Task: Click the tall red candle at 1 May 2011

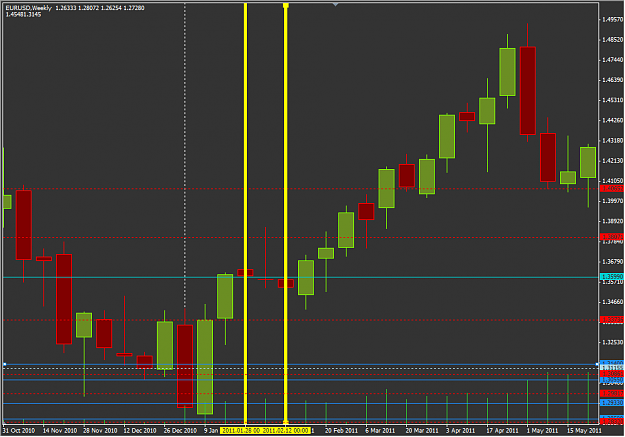Action: click(528, 91)
